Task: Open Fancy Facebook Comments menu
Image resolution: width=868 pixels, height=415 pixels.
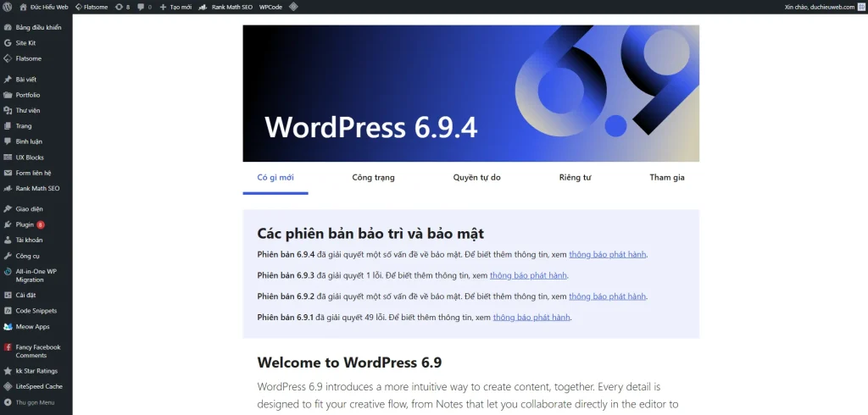Action: (37, 351)
